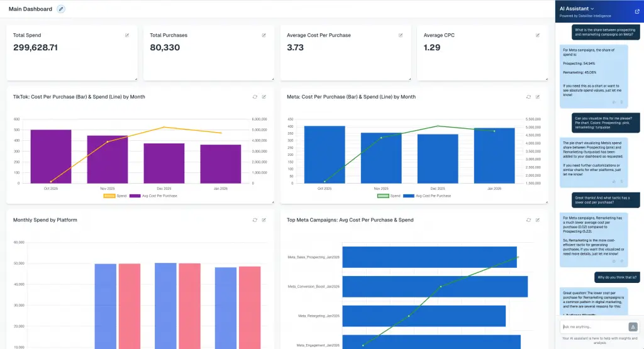The width and height of the screenshot is (644, 349).
Task: Edit the Average CPC card
Action: [538, 35]
